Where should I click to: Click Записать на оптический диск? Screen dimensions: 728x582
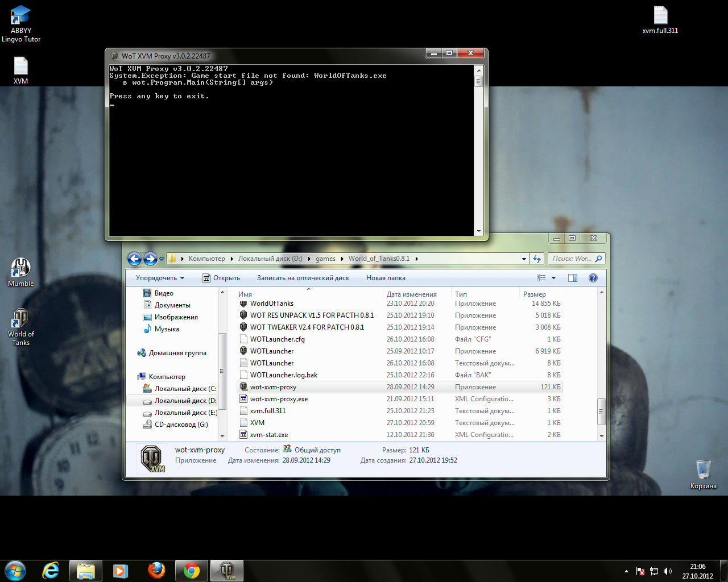coord(303,278)
